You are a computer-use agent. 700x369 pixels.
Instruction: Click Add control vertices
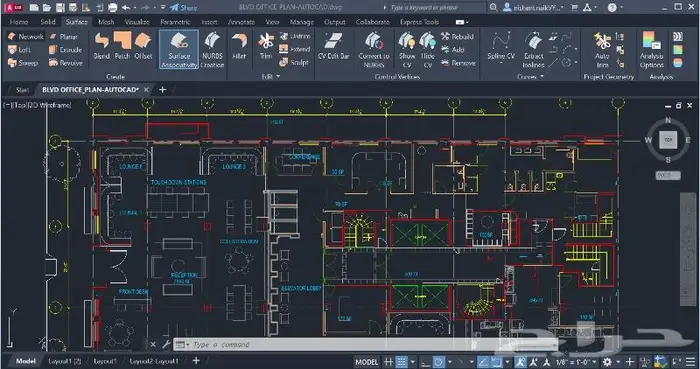453,50
